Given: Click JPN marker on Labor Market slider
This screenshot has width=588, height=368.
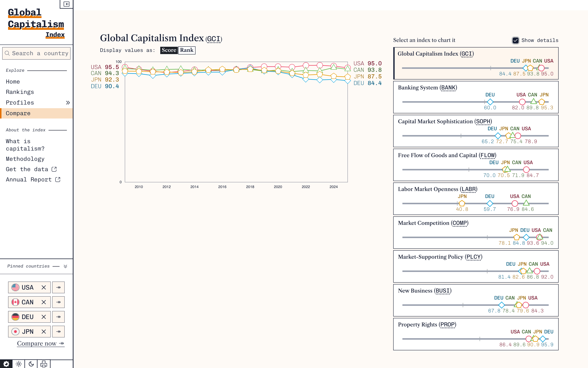Looking at the screenshot, I should pyautogui.click(x=462, y=203).
